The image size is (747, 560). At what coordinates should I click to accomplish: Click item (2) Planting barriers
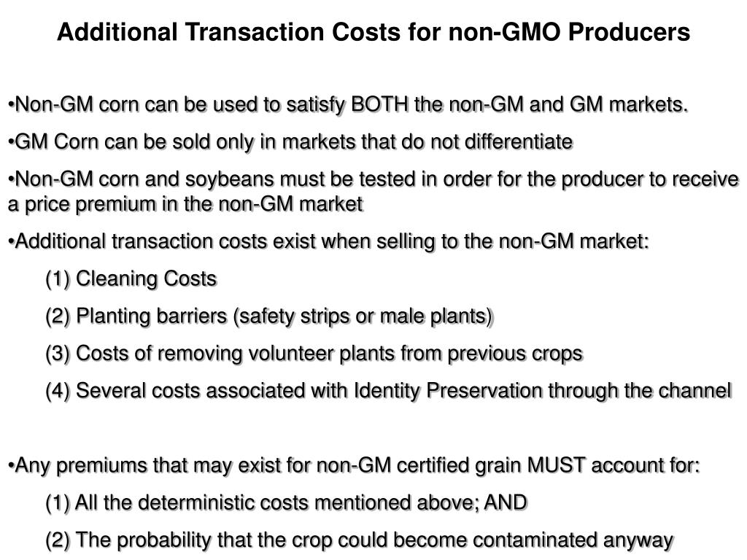tap(269, 316)
